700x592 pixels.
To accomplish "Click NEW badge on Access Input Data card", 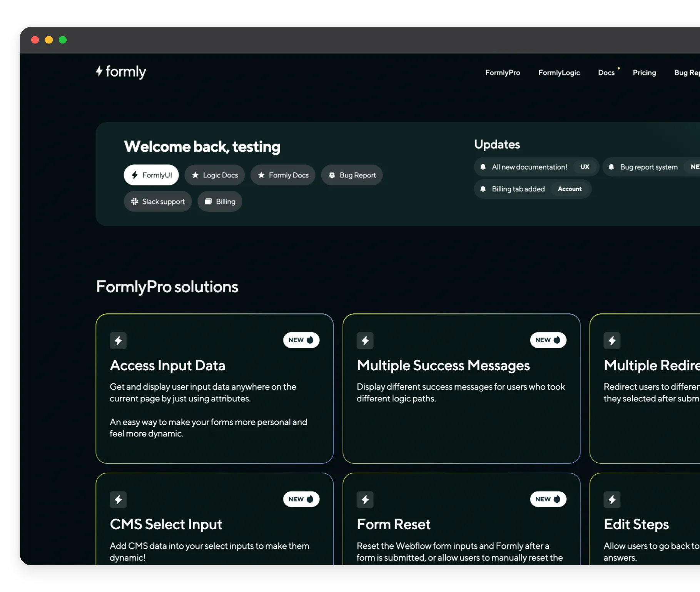I will (301, 340).
